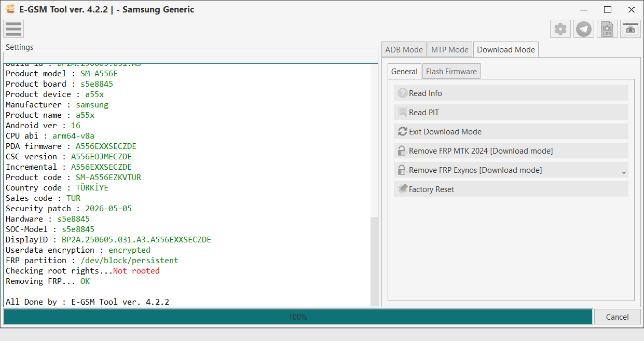Image resolution: width=644 pixels, height=341 pixels.
Task: Click 'All Done by : E-GSM Tool' line
Action: pyautogui.click(x=87, y=302)
